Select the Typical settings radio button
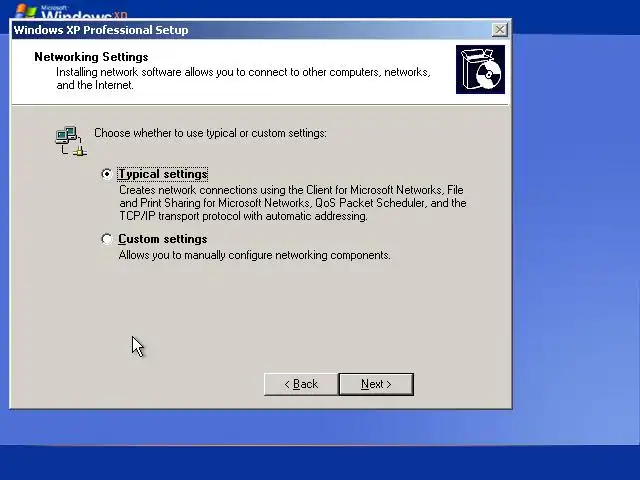This screenshot has height=480, width=640. tap(107, 174)
